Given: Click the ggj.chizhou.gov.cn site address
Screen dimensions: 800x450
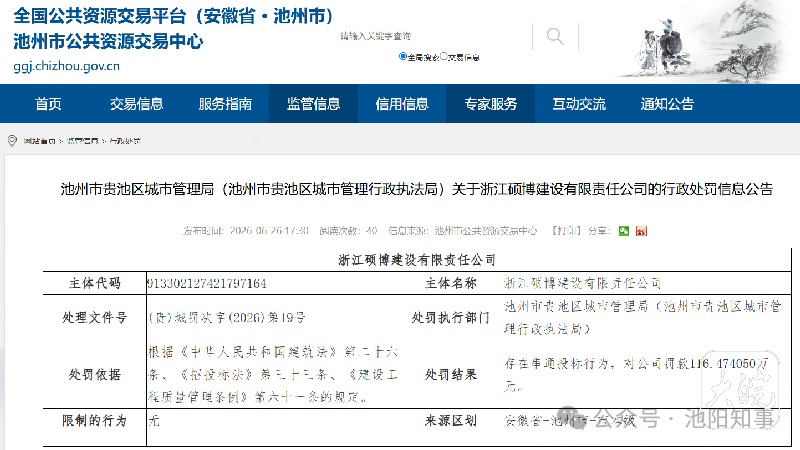Looking at the screenshot, I should (66, 66).
